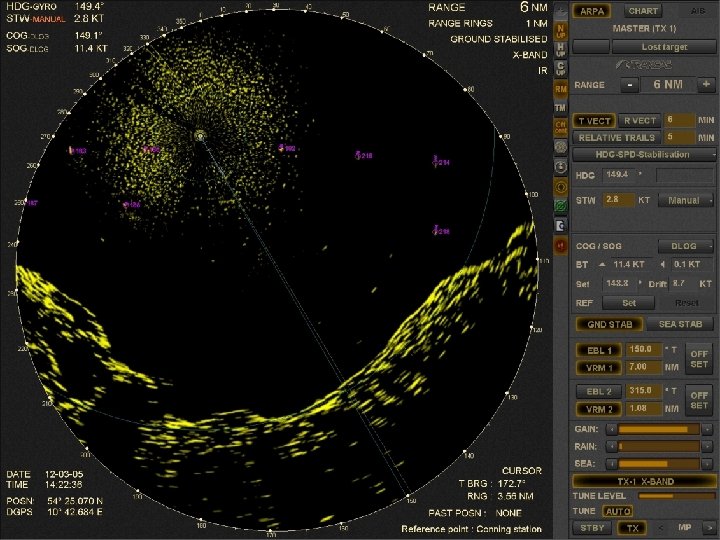Click the white document sidebar icon
Image resolution: width=720 pixels, height=540 pixels.
point(561,225)
